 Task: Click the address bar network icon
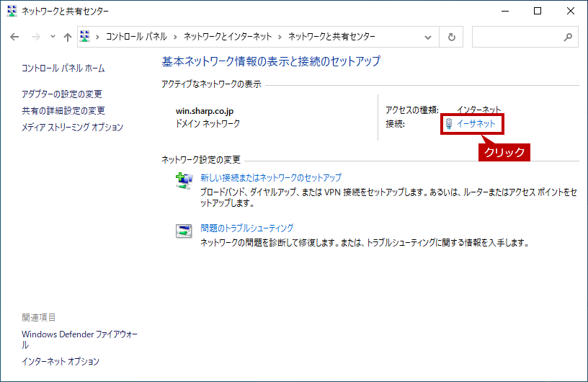coord(85,37)
